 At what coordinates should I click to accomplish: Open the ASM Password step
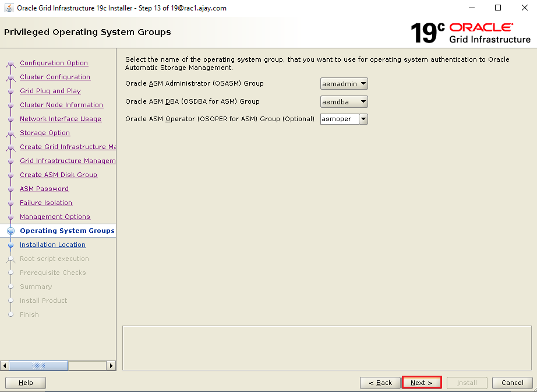coord(44,189)
